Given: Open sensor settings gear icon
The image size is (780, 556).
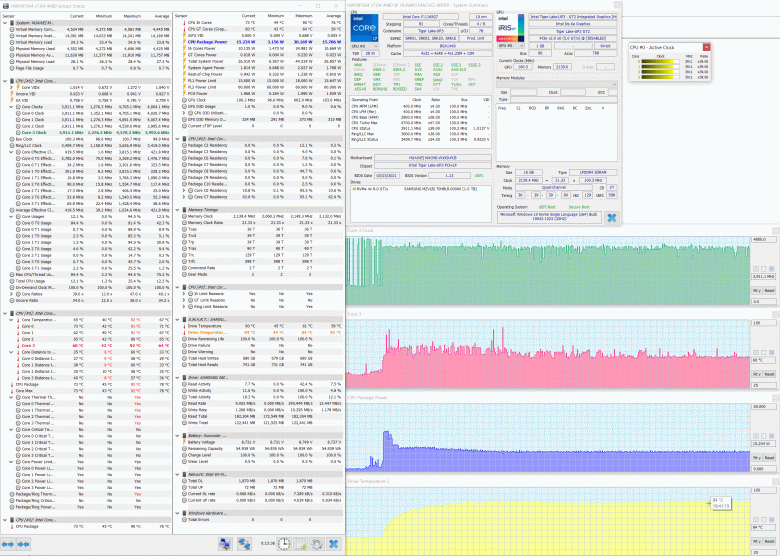Looking at the screenshot, I should (x=318, y=543).
